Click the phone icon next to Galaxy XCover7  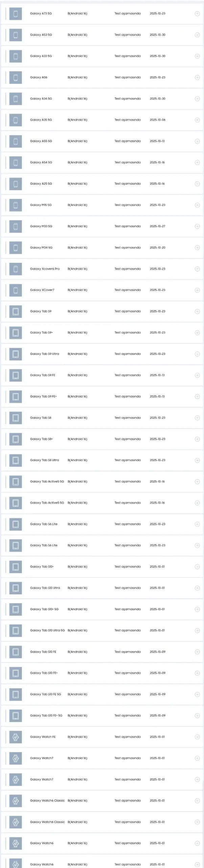[x=16, y=290]
